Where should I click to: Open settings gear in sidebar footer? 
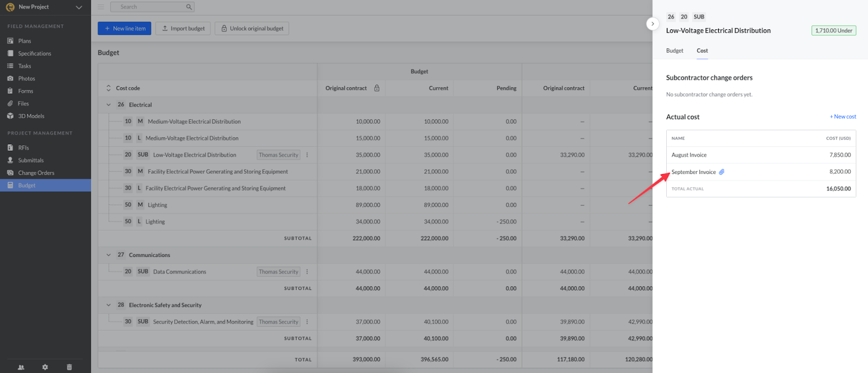click(x=45, y=367)
